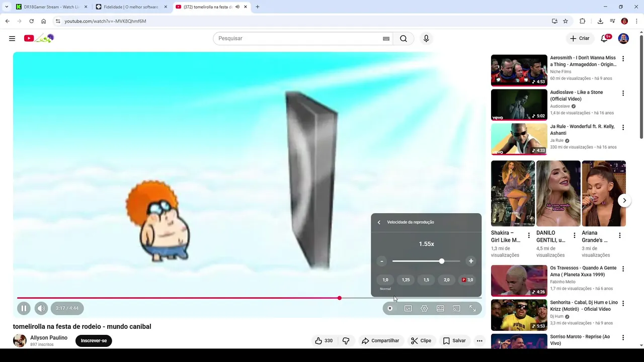Enter fullscreen mode

[472, 308]
